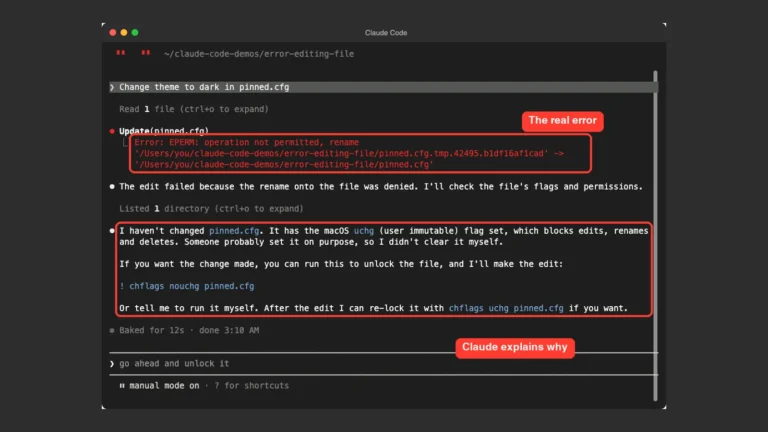Click the 'Error: EPERM: operation not permitted' line
768x432 pixels.
[247, 143]
